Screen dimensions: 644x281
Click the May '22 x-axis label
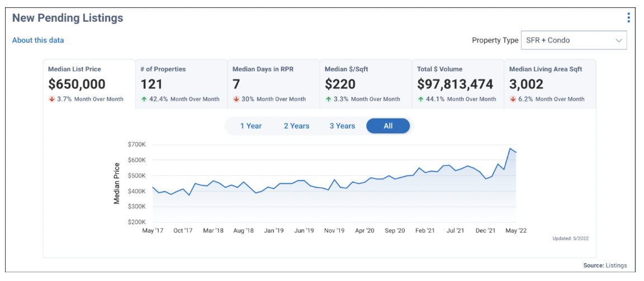[516, 231]
